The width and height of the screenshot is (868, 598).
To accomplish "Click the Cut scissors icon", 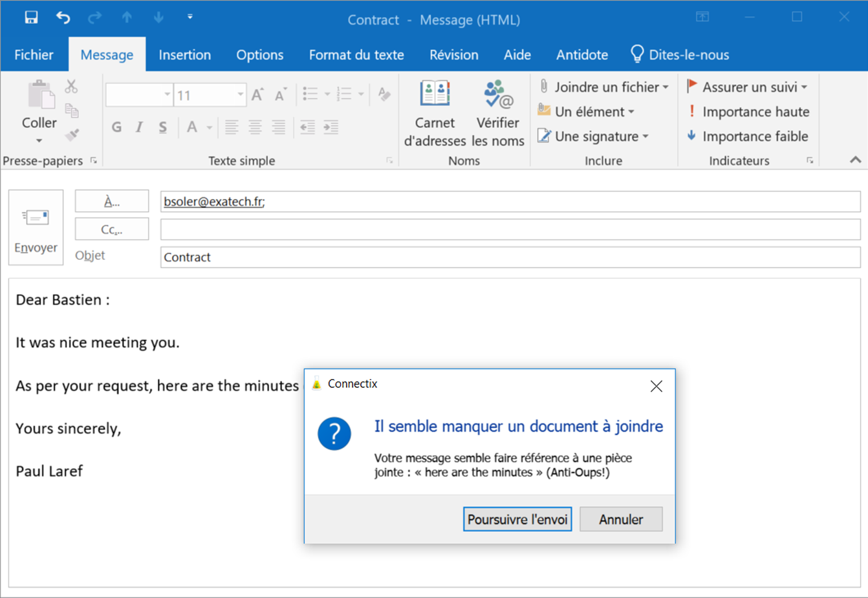I will pos(71,86).
